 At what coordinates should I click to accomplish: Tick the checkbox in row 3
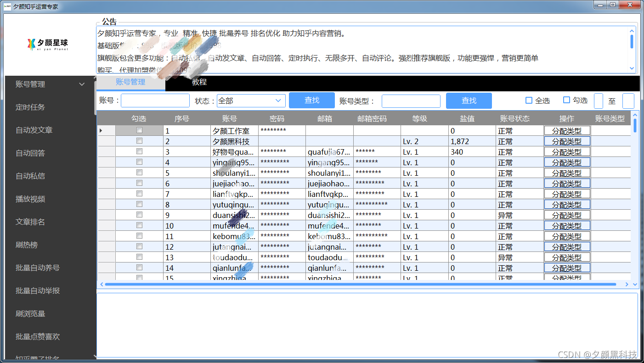tap(139, 151)
